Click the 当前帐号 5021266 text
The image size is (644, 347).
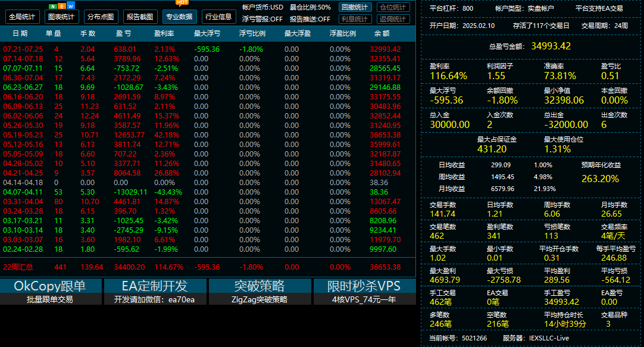458,339
